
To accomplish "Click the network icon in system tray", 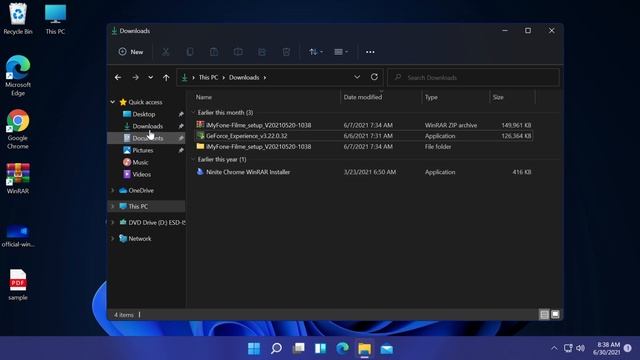I will click(x=568, y=348).
